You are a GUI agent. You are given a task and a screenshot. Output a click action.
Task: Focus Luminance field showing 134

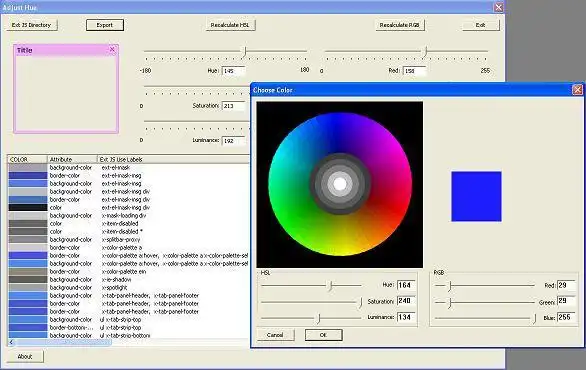coord(406,317)
